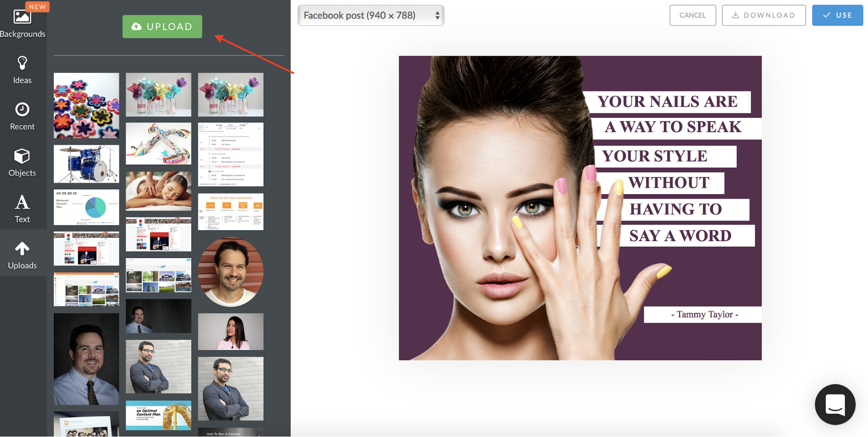Select the blue drum kit image
868x437 pixels.
[x=86, y=164]
